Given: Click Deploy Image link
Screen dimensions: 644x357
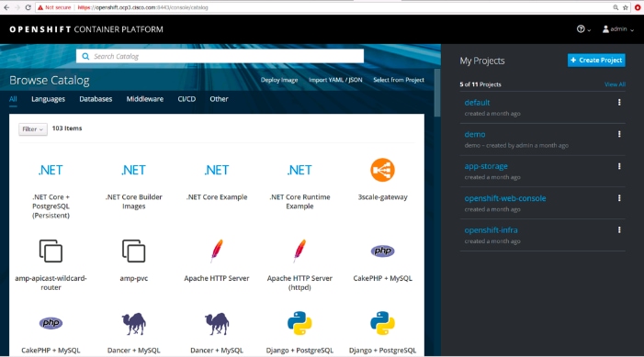Looking at the screenshot, I should pos(279,80).
